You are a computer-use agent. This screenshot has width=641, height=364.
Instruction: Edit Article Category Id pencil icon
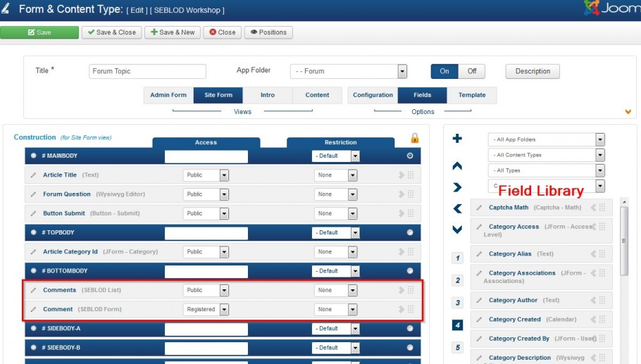click(33, 251)
